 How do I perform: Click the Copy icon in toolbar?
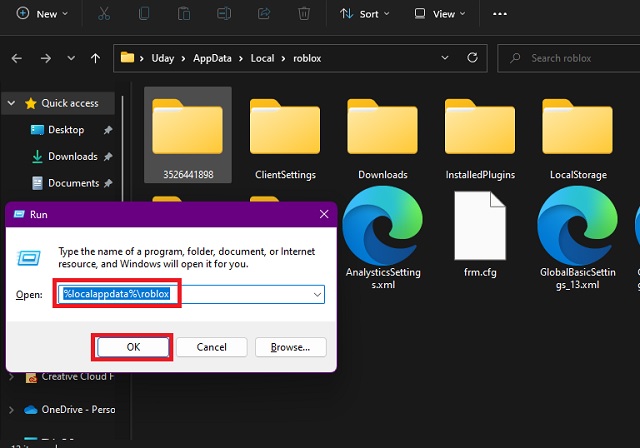click(144, 14)
